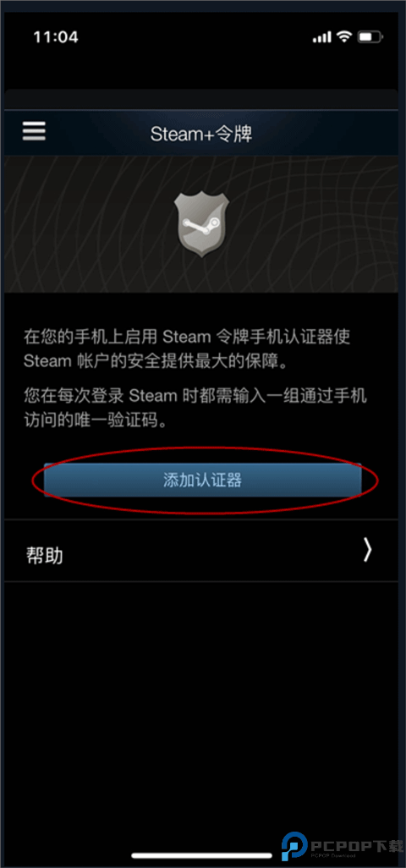Tap the paragraph about Steam 令牌手机认证器
The height and width of the screenshot is (868, 406).
tap(188, 349)
